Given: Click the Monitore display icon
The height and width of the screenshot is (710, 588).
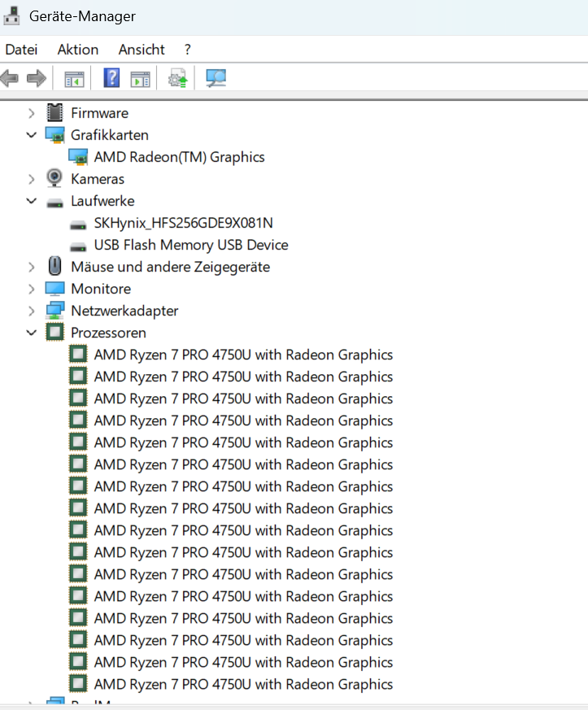Looking at the screenshot, I should point(54,289).
